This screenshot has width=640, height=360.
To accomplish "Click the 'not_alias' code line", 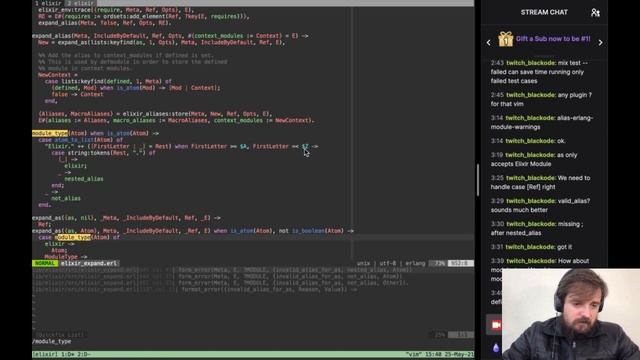I will [x=66, y=198].
